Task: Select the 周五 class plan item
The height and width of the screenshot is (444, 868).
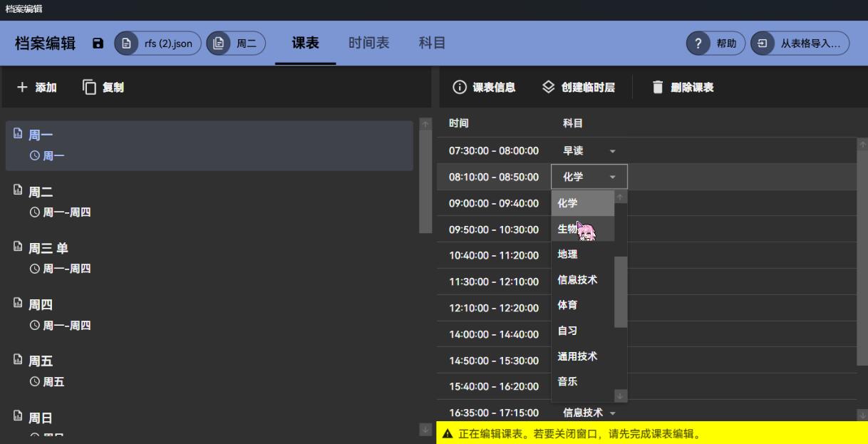Action: [x=210, y=371]
